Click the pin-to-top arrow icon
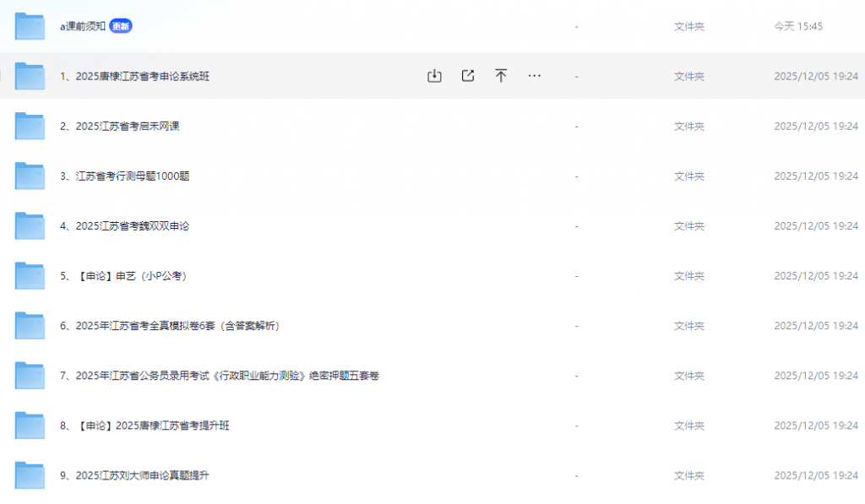 pyautogui.click(x=501, y=75)
